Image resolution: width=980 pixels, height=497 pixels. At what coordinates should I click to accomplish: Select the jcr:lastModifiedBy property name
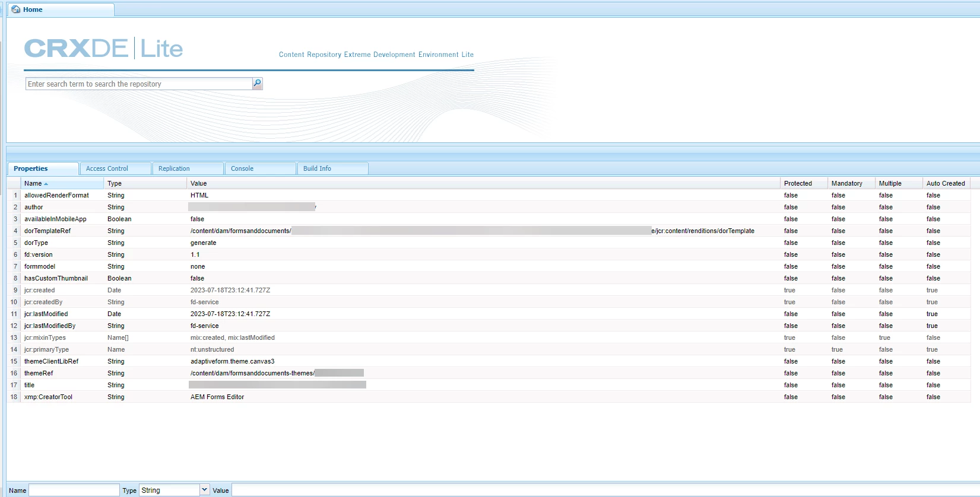(50, 326)
